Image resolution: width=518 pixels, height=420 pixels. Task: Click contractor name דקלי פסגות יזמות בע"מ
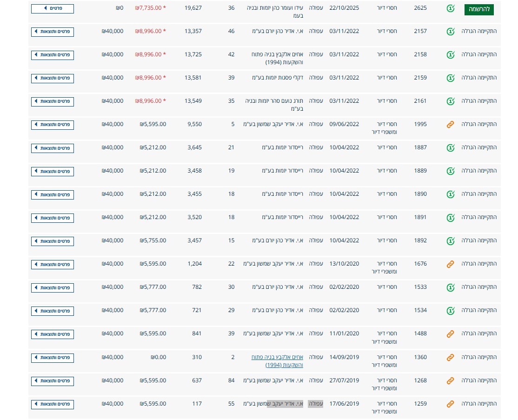[x=278, y=78]
